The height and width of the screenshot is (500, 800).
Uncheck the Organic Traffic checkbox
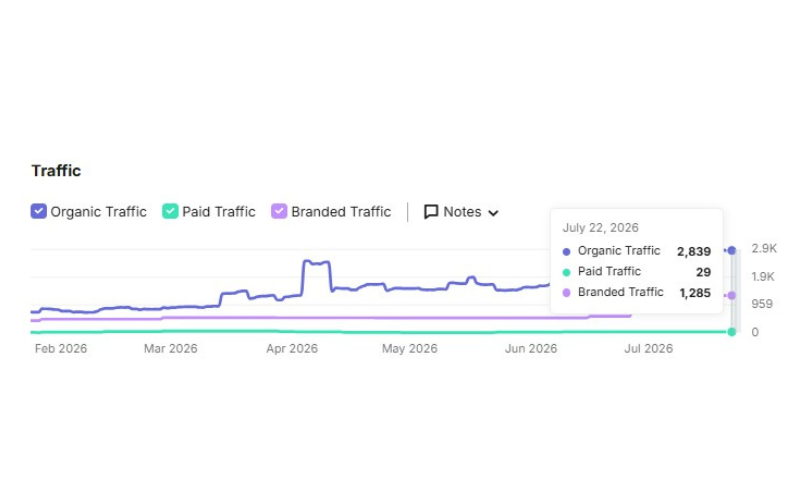click(38, 211)
